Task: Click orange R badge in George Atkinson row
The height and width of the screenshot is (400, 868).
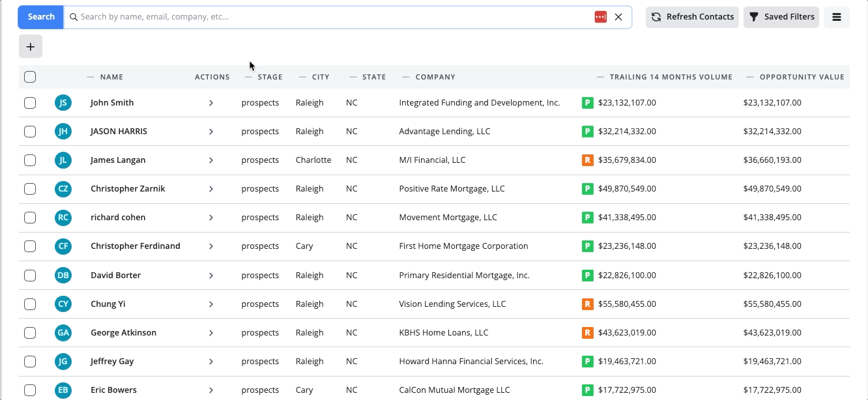Action: pyautogui.click(x=588, y=332)
